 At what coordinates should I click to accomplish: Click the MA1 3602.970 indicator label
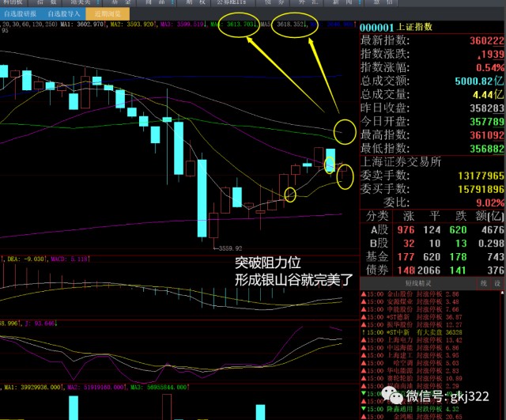[82, 25]
